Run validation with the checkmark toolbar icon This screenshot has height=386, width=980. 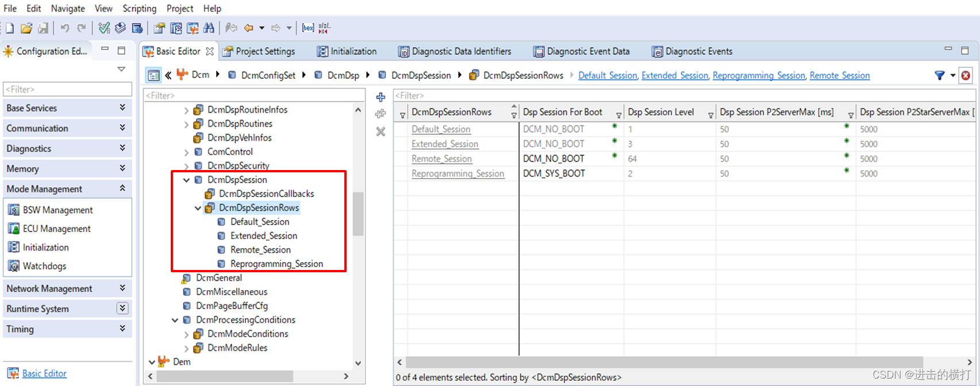click(x=104, y=28)
